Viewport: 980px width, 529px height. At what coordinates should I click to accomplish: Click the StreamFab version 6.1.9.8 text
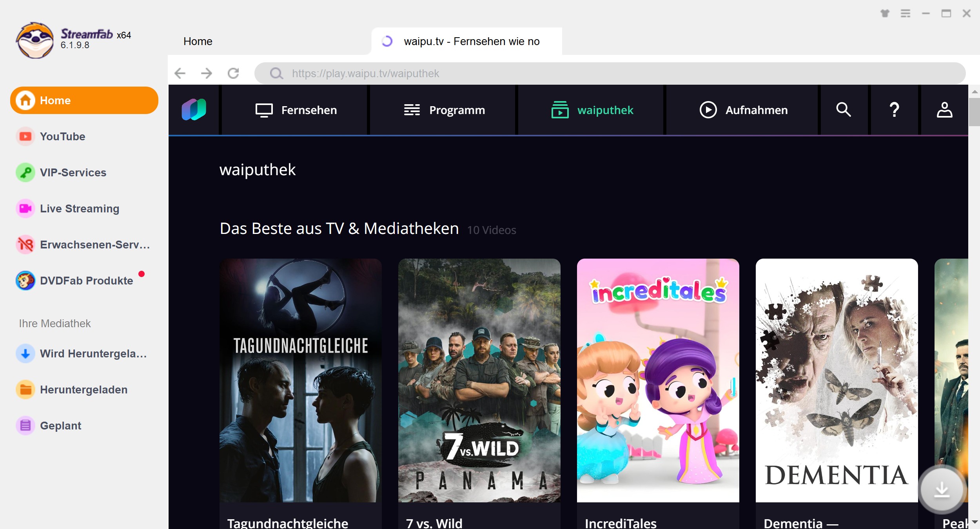click(x=75, y=45)
